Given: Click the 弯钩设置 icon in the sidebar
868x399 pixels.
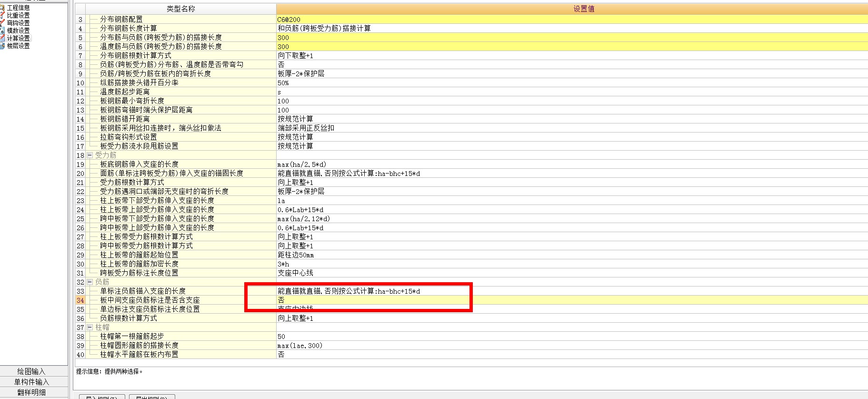Looking at the screenshot, I should pos(2,23).
